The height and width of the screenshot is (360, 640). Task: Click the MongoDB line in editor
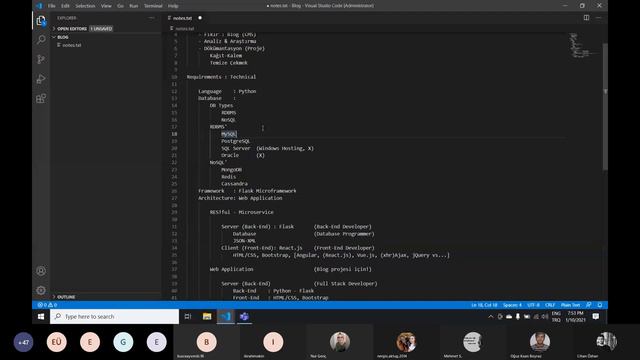click(x=231, y=170)
